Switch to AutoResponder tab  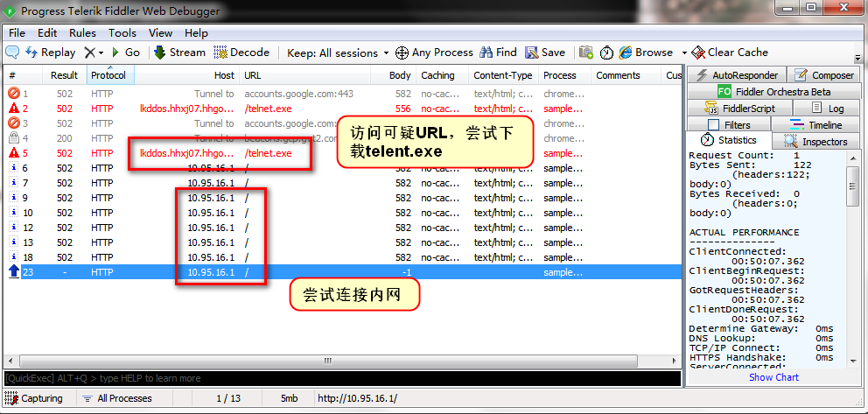pos(737,75)
